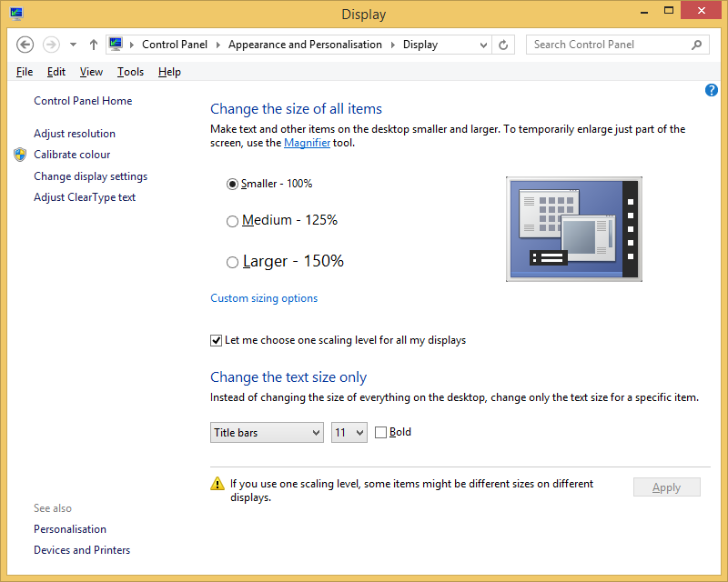Select Larger - 150% radio button
This screenshot has height=582, width=728.
click(232, 263)
